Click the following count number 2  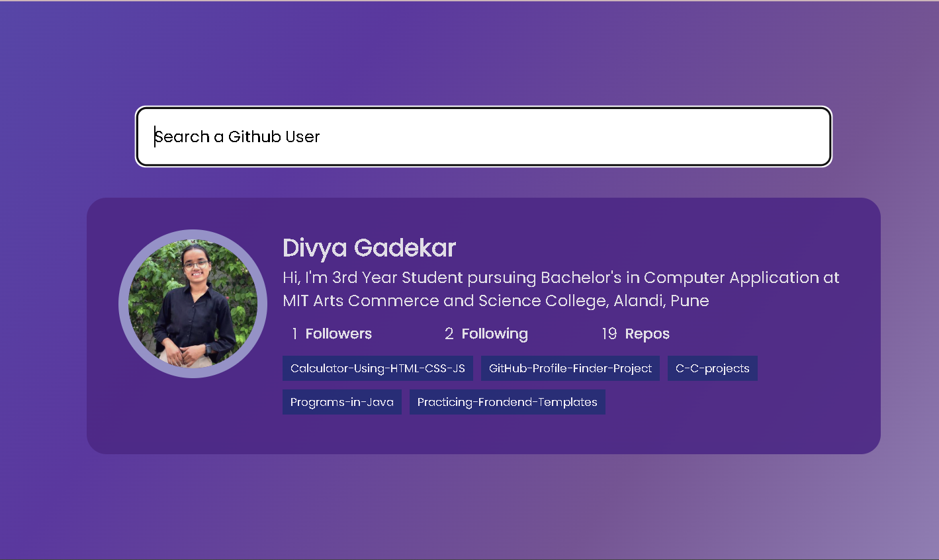(x=449, y=334)
